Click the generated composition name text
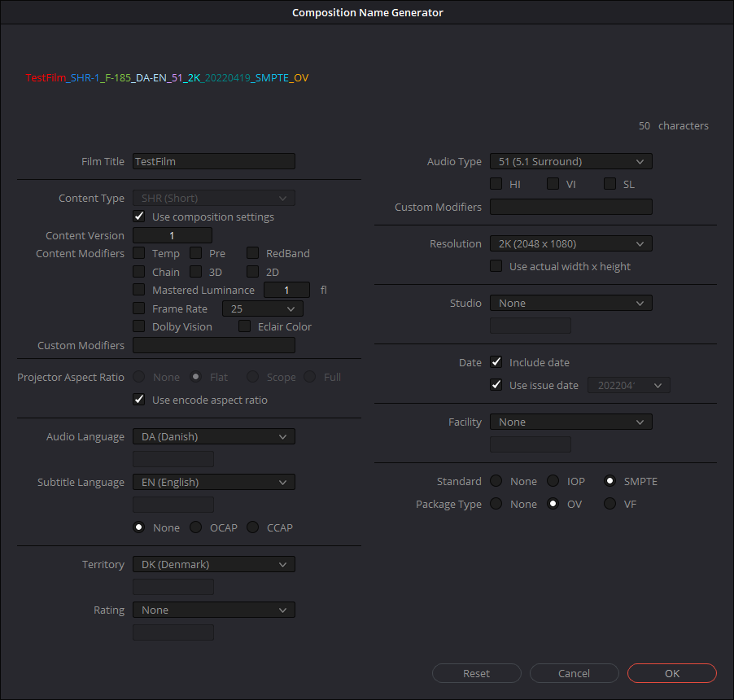734x700 pixels. click(167, 77)
